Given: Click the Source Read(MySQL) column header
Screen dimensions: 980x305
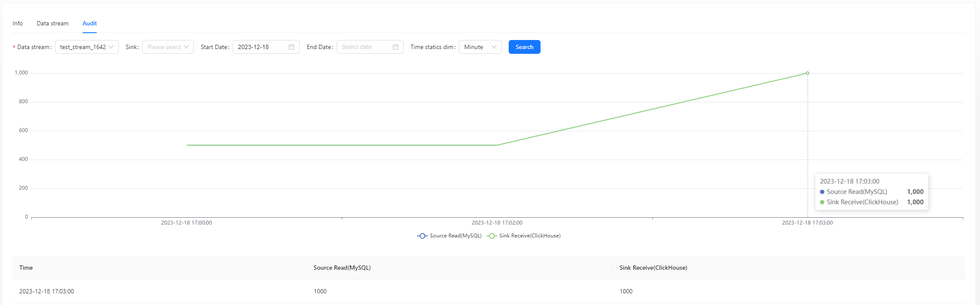Looking at the screenshot, I should click(342, 268).
